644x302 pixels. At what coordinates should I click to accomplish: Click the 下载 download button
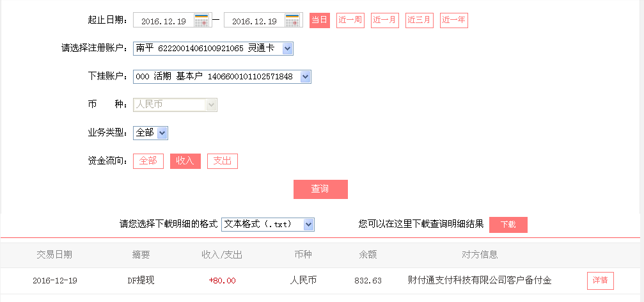tap(508, 225)
